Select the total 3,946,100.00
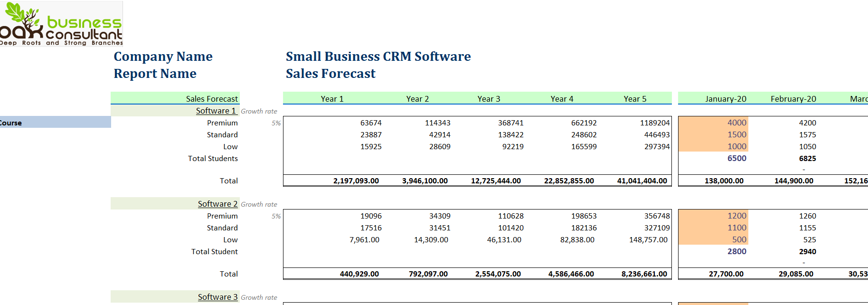Viewport: 868px width, 305px height. click(425, 181)
